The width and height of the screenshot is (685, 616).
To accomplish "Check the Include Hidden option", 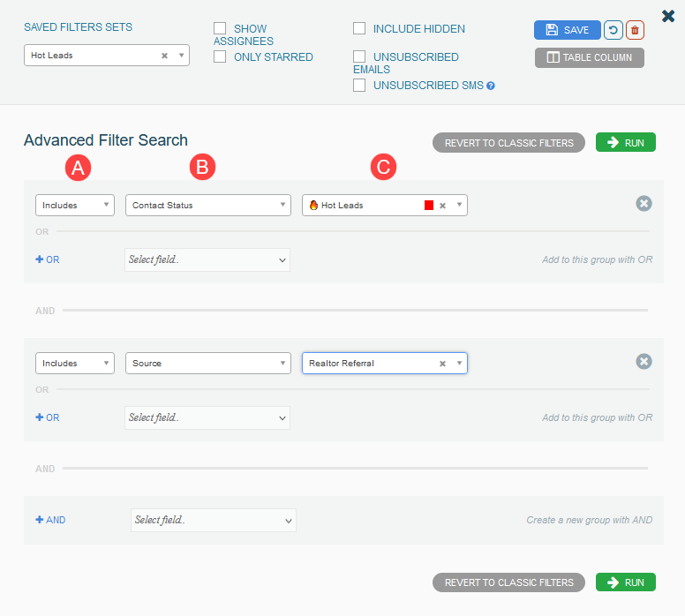I will 359,28.
